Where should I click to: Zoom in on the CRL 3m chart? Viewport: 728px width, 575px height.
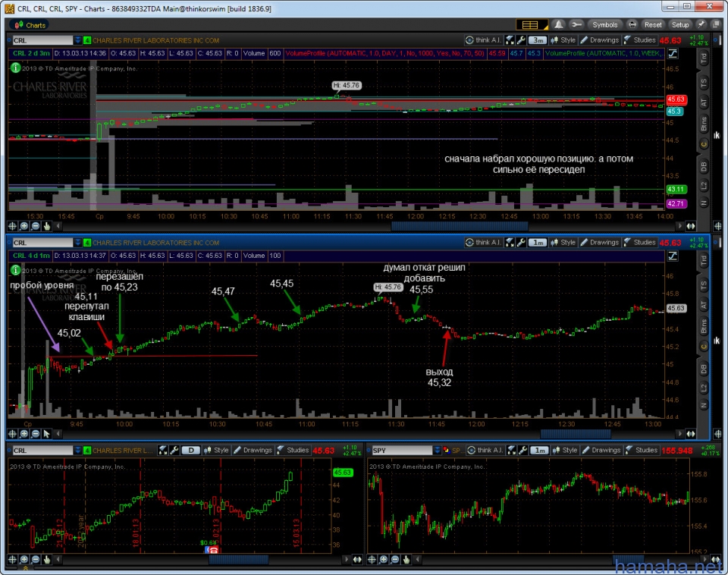coord(24,226)
